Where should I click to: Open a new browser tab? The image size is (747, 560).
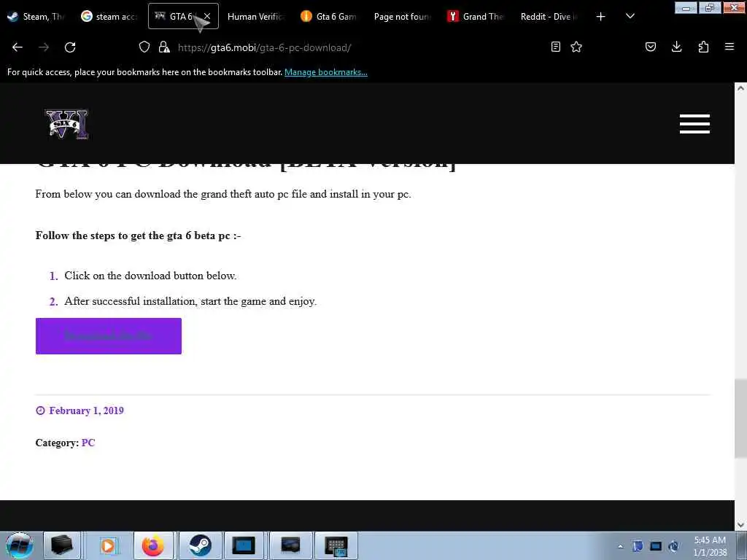click(x=601, y=17)
